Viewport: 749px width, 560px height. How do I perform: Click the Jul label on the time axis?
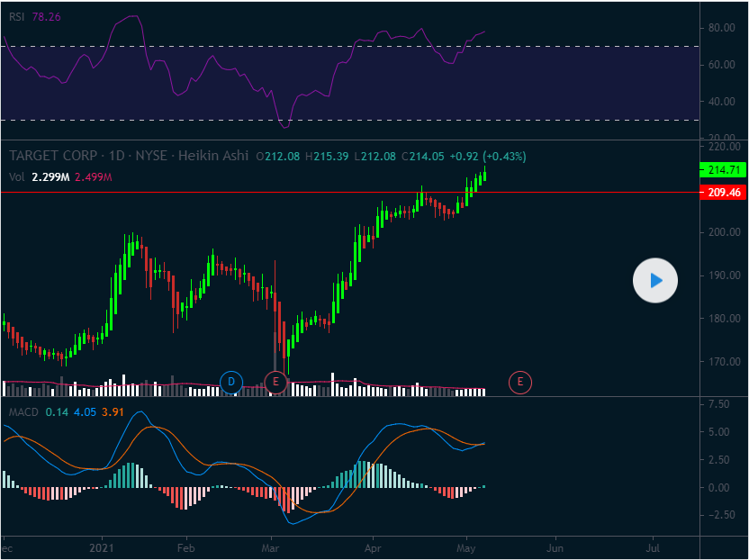tap(653, 547)
